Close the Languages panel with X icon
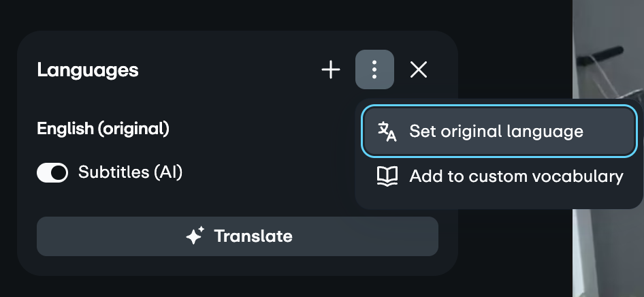 (419, 69)
